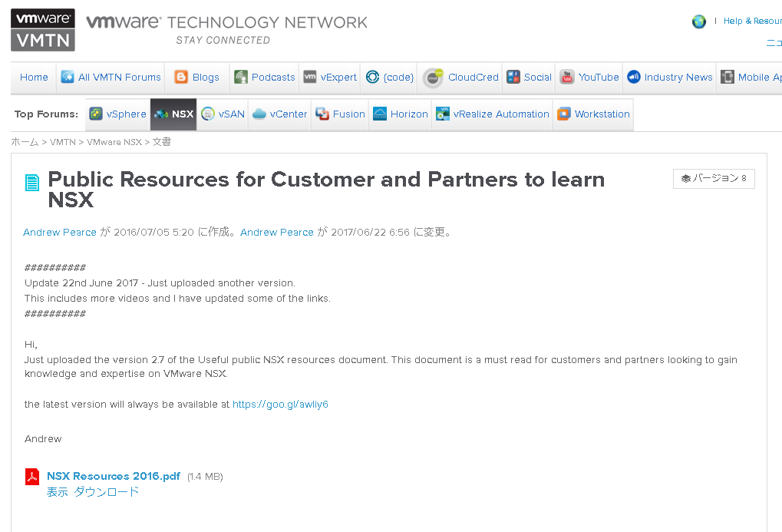This screenshot has width=782, height=532.
Task: Click the vSphere forum icon
Action: [96, 114]
